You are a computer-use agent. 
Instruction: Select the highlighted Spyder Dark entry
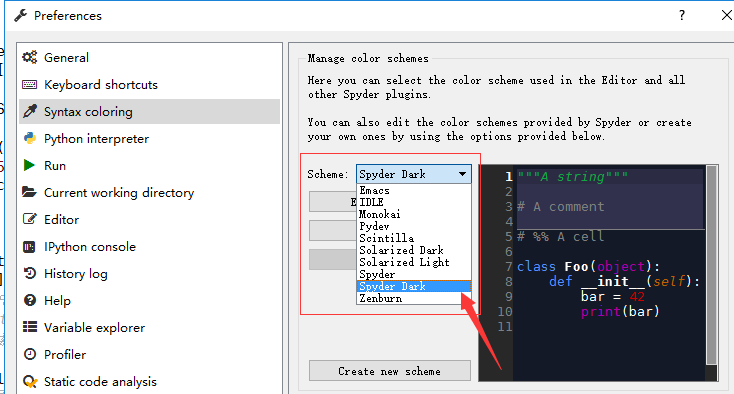tap(414, 286)
